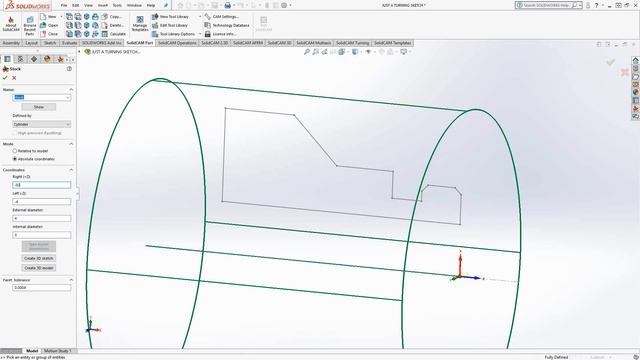Open Appearances sphere icon in task pane
Viewport: 640px width, 360px height.
[636, 92]
